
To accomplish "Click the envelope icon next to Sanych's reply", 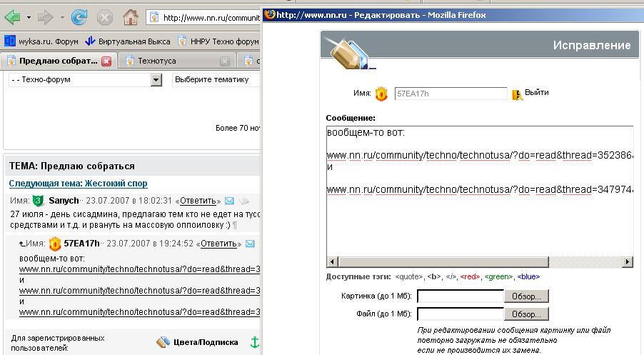I will tap(229, 201).
